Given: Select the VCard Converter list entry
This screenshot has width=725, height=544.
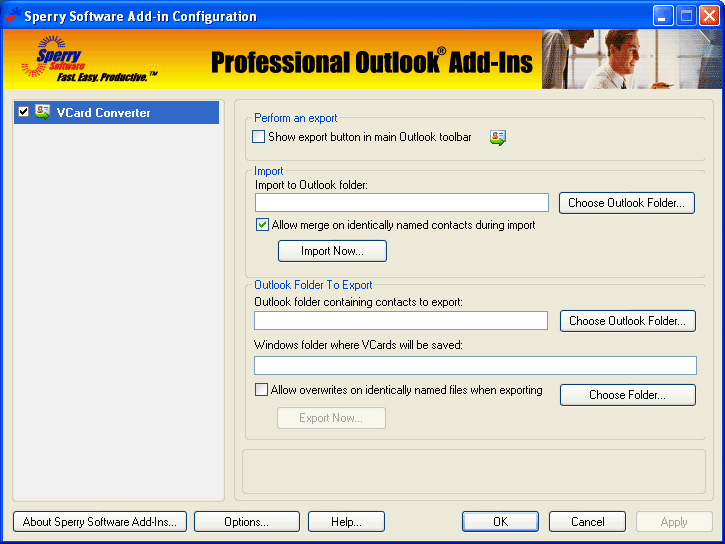Looking at the screenshot, I should coord(117,112).
